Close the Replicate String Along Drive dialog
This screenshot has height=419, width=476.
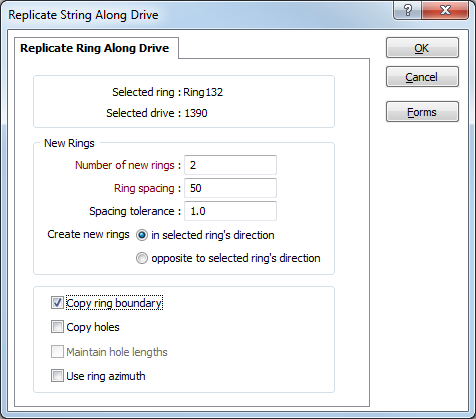pos(445,11)
